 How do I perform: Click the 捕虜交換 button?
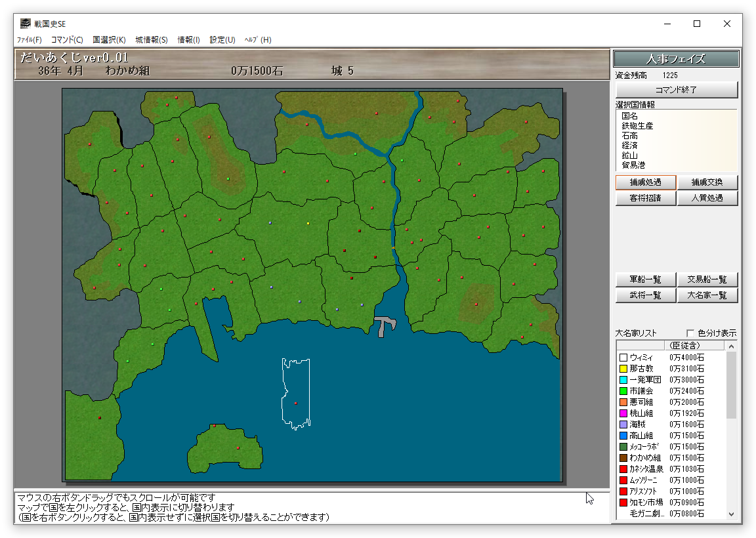(x=707, y=182)
